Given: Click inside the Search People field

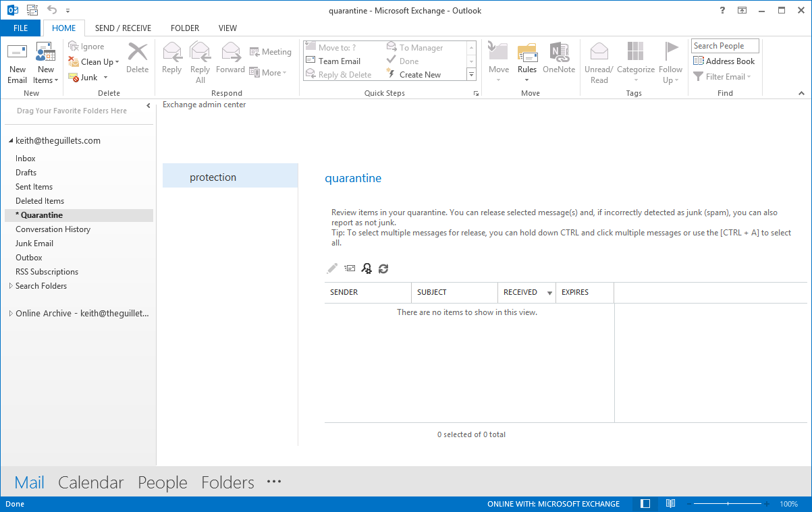Looking at the screenshot, I should (x=724, y=45).
